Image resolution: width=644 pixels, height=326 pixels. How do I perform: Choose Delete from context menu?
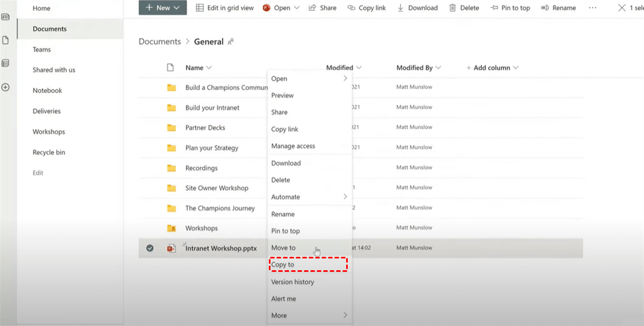click(280, 180)
